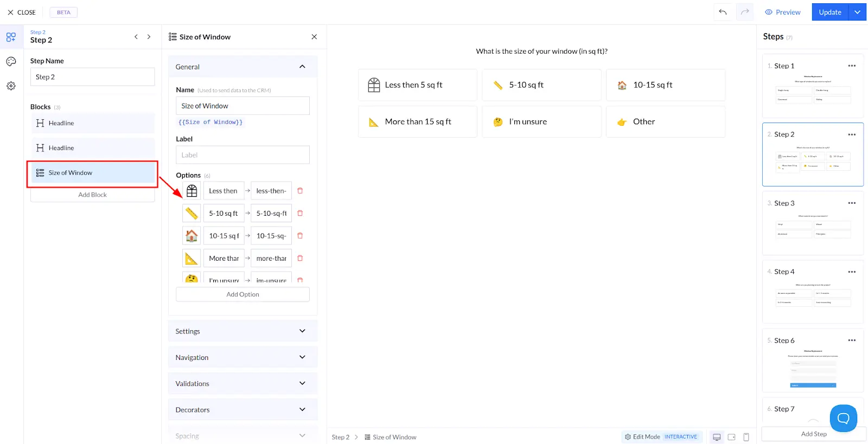
Task: Select the Size of Window block
Action: pos(93,173)
